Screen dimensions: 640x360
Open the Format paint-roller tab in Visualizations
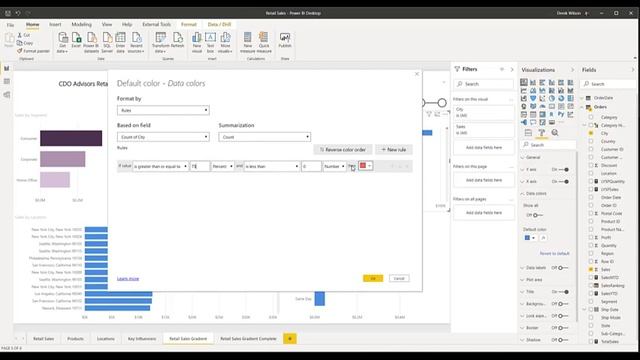tap(541, 133)
